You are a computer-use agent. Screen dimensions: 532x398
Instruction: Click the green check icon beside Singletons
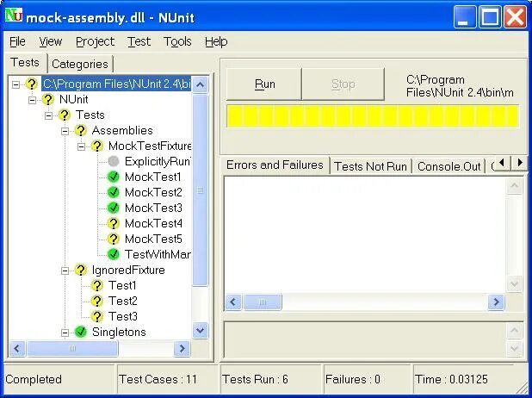pos(80,332)
